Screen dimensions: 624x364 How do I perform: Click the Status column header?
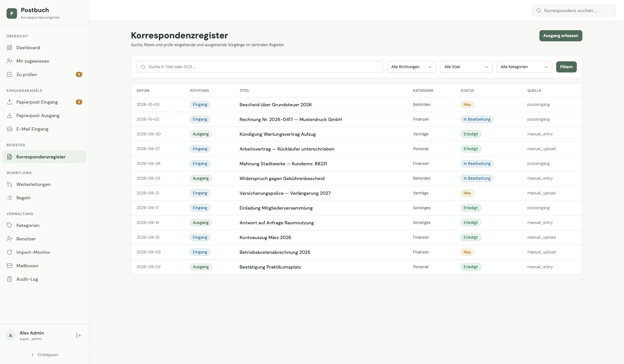coord(467,91)
